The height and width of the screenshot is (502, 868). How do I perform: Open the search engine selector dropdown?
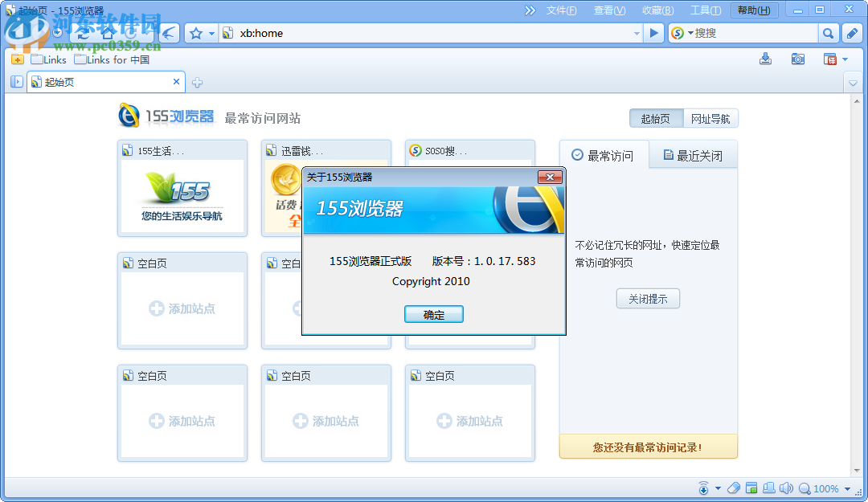coord(690,33)
